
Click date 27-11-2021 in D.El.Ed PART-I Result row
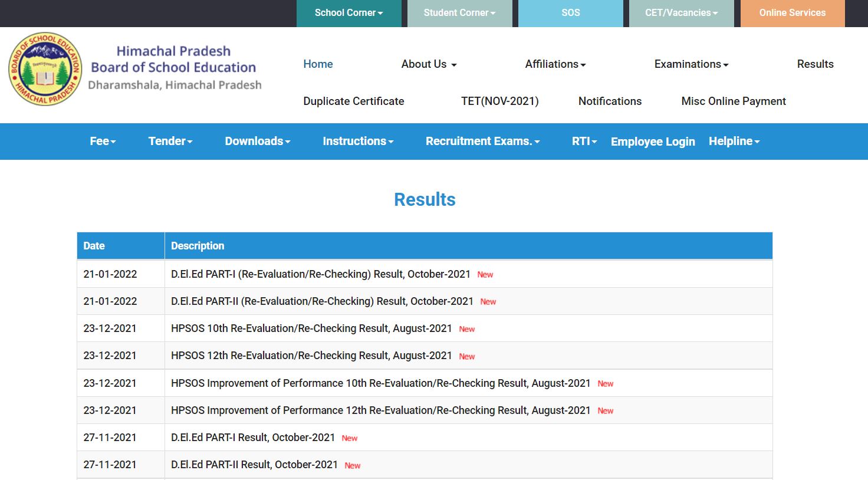pos(110,438)
